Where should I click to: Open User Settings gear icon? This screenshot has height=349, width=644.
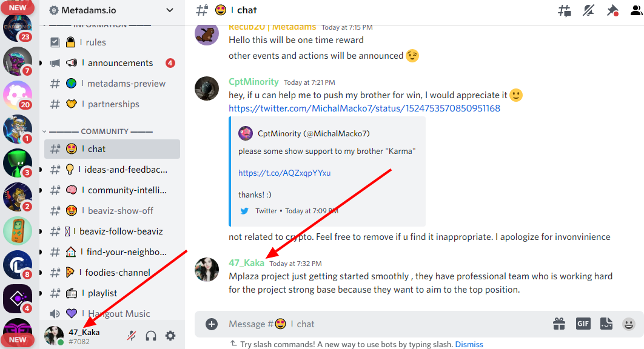170,336
